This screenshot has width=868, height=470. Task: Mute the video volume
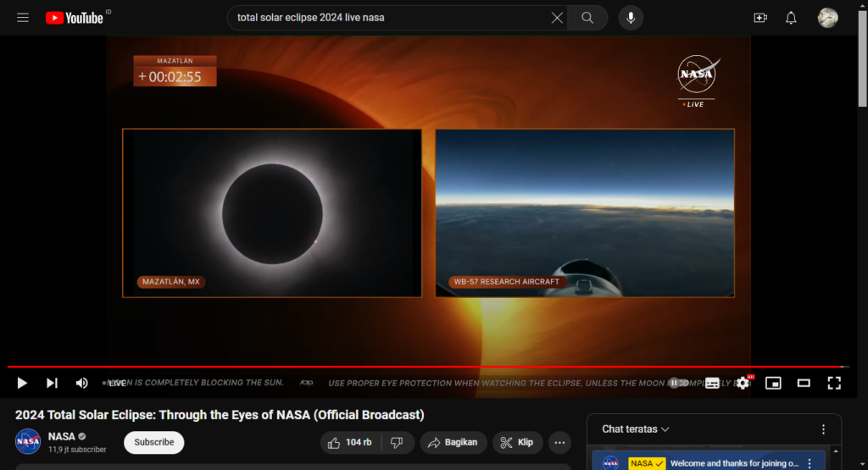[81, 383]
